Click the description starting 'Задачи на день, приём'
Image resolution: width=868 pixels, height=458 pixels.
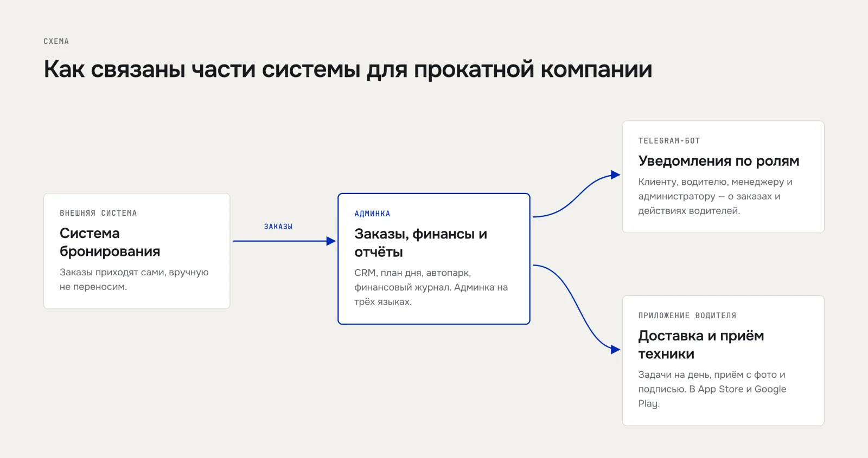click(712, 389)
